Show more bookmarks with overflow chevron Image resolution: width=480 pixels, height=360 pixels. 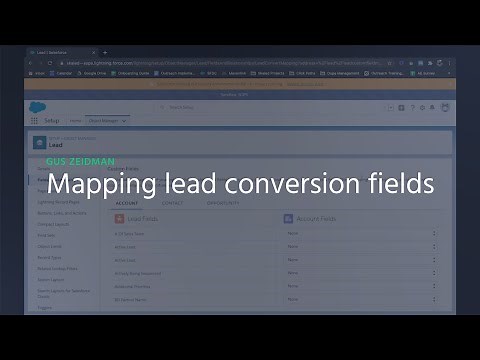click(449, 73)
